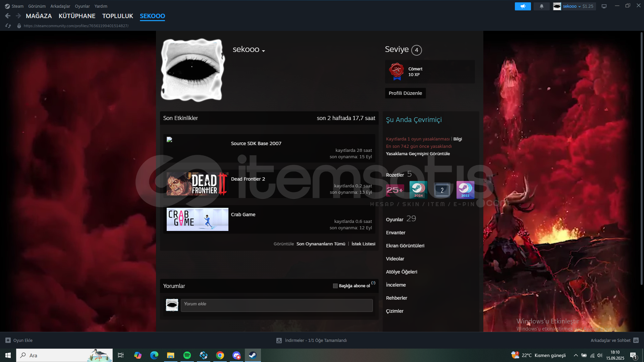
Task: Open the Oyunlar 29 link
Action: coord(401,219)
